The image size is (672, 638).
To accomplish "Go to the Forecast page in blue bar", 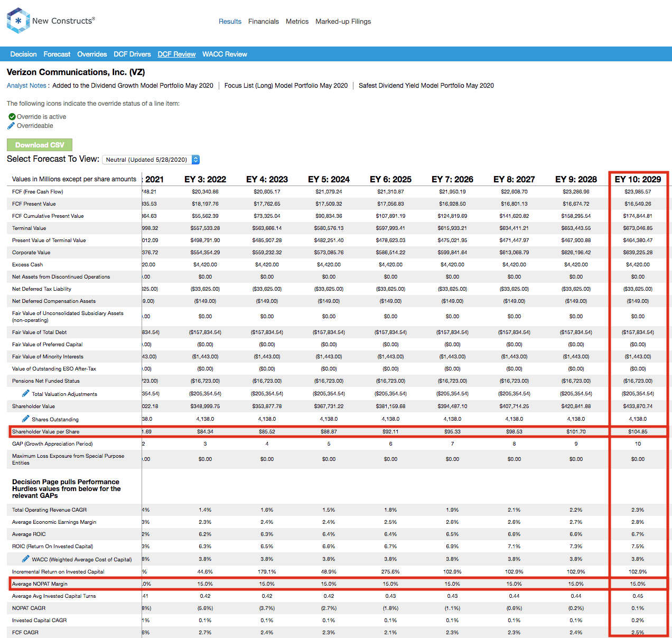I will (x=57, y=54).
